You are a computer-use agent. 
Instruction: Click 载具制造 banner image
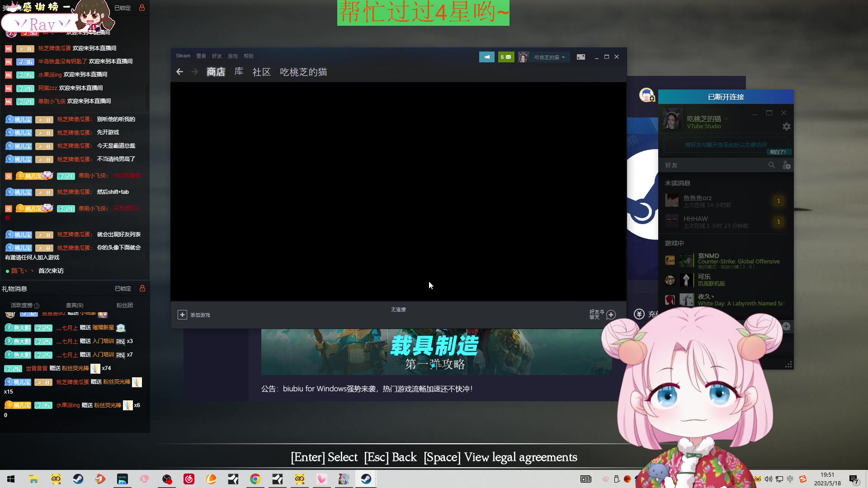coord(436,352)
